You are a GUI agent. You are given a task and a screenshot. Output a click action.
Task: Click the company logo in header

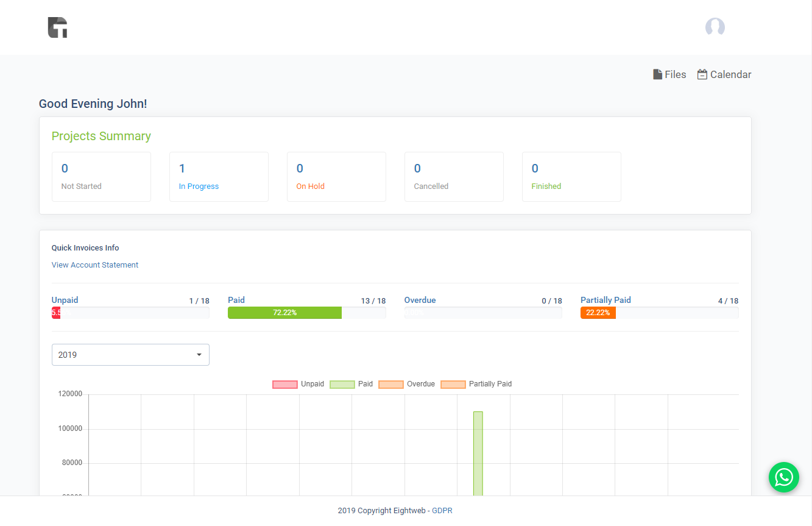tap(57, 27)
